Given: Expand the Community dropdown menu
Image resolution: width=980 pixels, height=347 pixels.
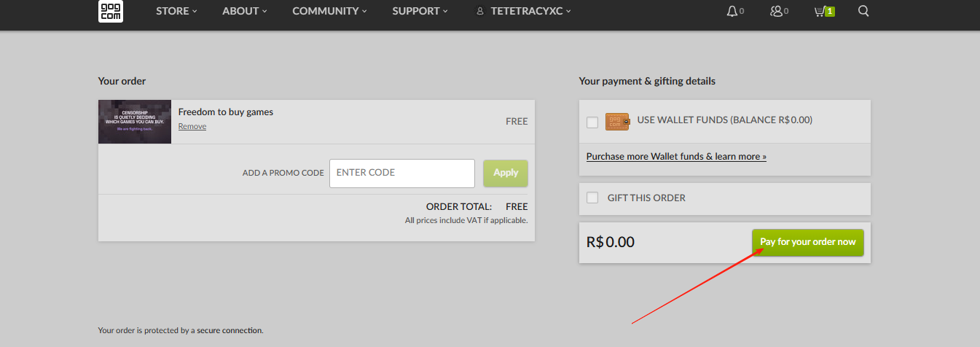Looking at the screenshot, I should pos(329,11).
